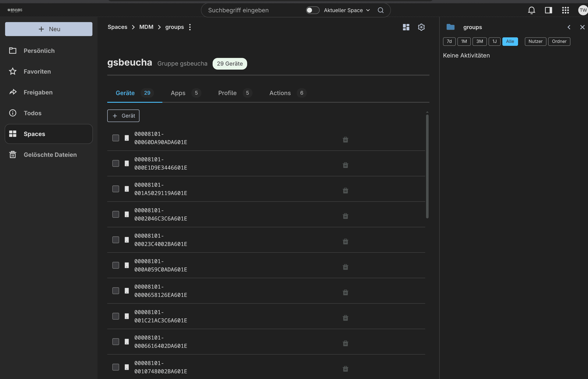Click device icon of 000E1D9E3446601E

[x=127, y=163]
